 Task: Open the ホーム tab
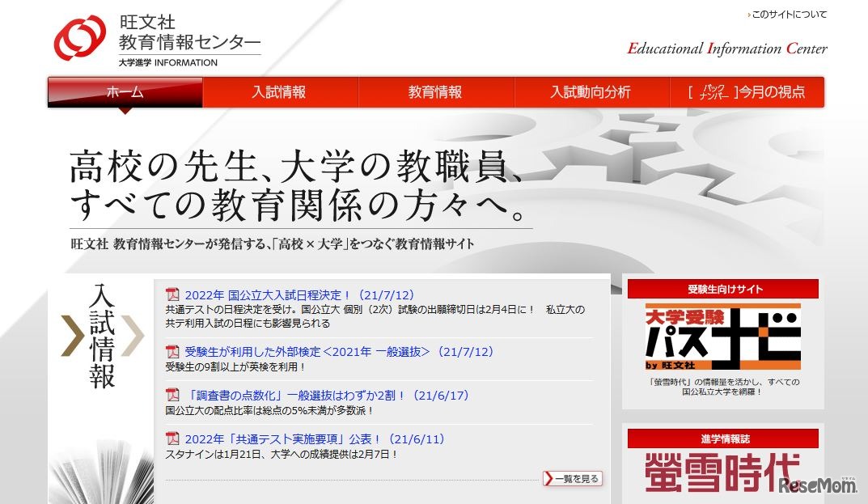point(123,92)
